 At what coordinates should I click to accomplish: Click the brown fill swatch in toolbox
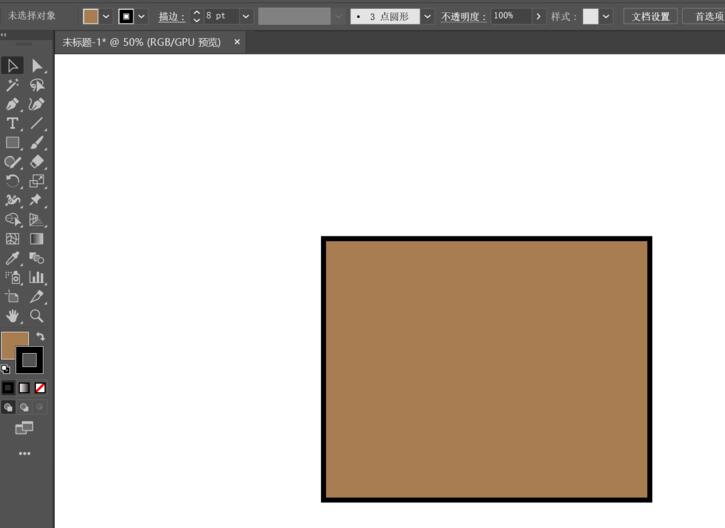13,345
